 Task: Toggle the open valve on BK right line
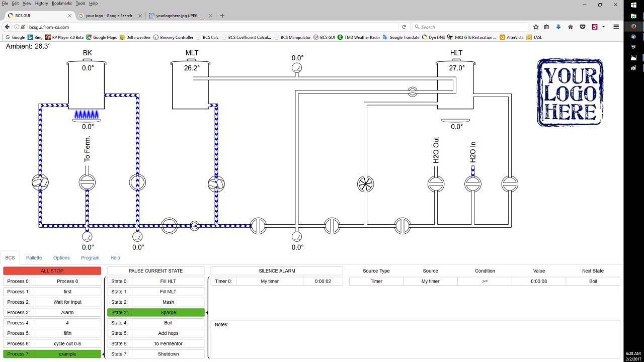click(137, 183)
